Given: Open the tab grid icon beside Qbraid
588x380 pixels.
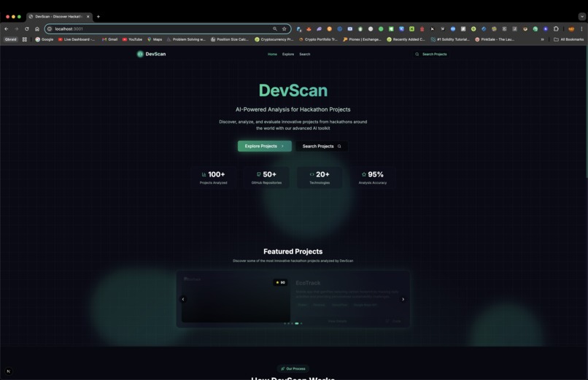Looking at the screenshot, I should tap(25, 39).
